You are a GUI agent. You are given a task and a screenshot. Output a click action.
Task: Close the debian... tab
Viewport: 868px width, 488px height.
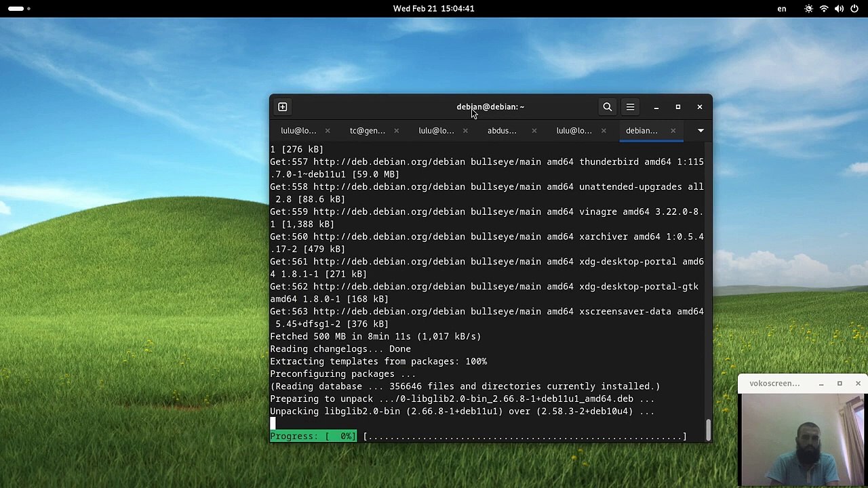click(673, 131)
